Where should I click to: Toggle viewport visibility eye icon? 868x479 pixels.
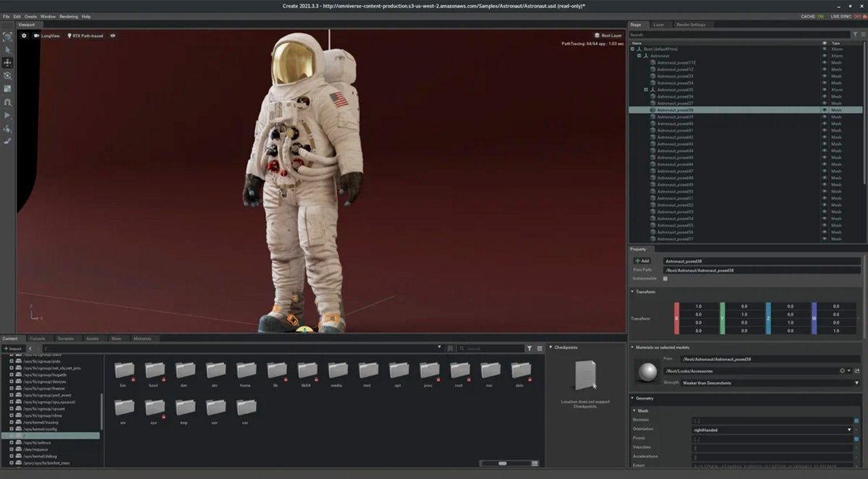113,35
